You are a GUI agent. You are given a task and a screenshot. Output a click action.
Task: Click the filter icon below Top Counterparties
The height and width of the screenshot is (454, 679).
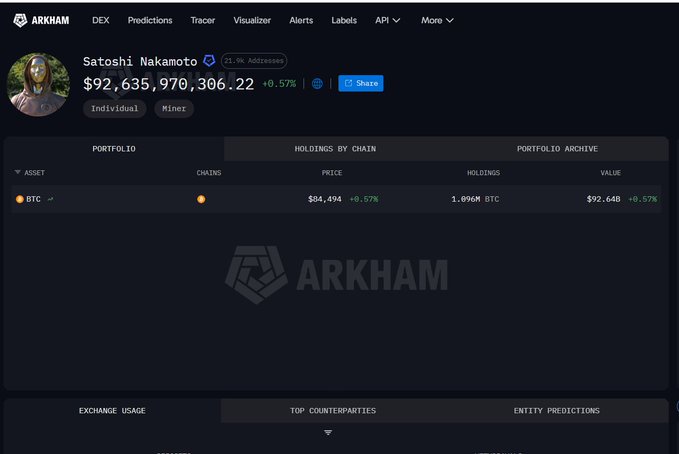(x=328, y=433)
